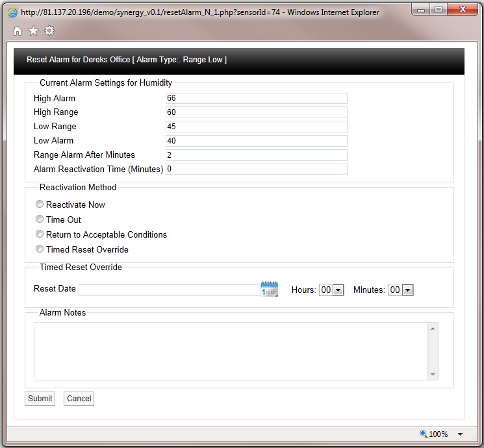Click into the Reset Date field
Image resolution: width=484 pixels, height=448 pixels.
tap(169, 290)
